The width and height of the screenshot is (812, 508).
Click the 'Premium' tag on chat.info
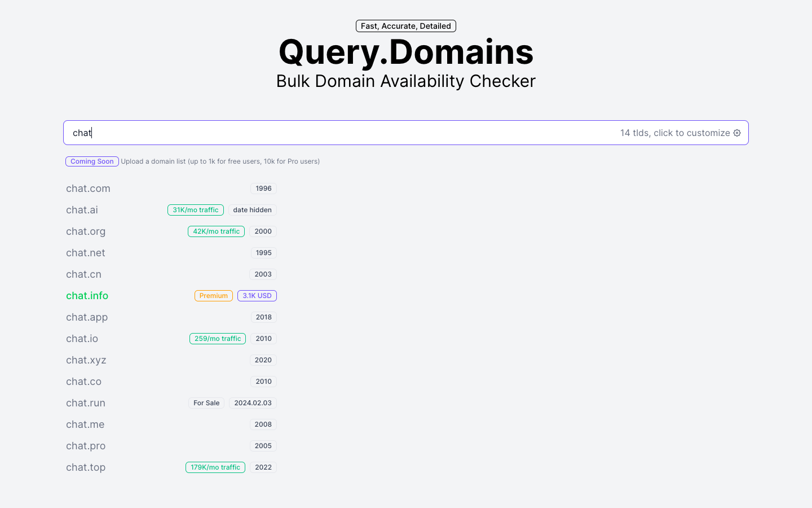click(x=213, y=295)
